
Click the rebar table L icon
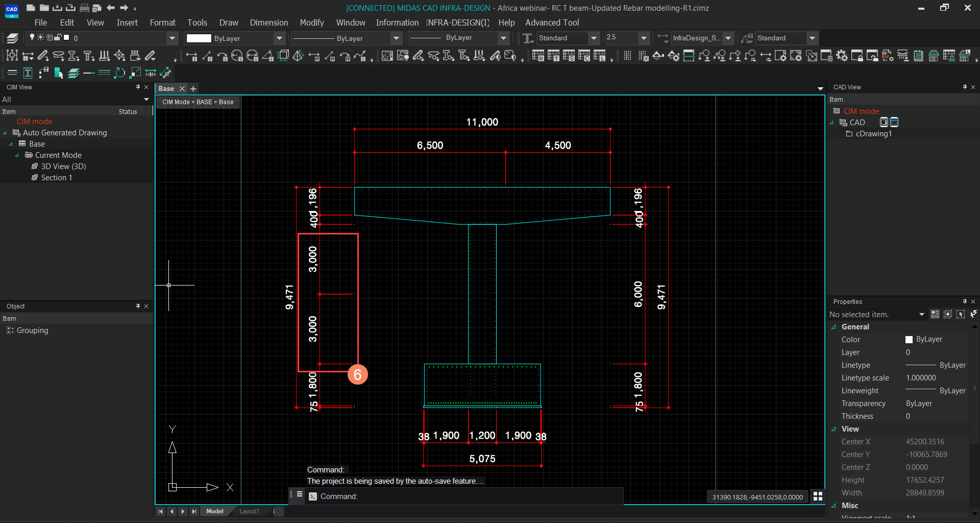coord(599,56)
